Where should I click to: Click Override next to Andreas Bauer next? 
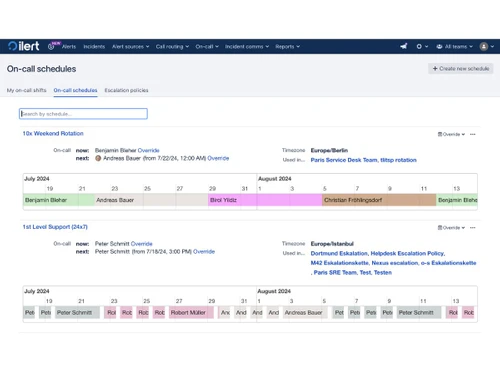pos(218,158)
